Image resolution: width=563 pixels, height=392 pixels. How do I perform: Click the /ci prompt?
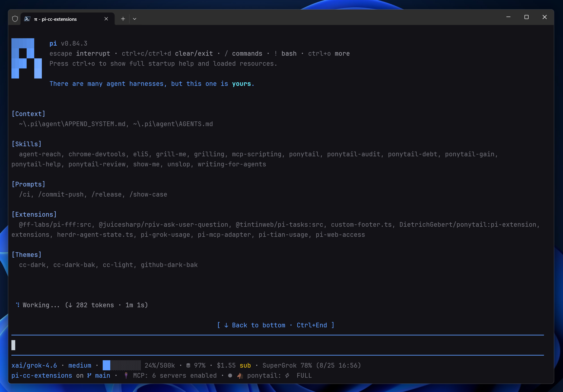(25, 194)
